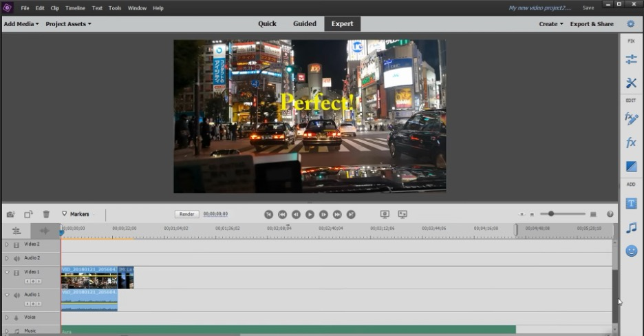Click the rotate clip icon in toolbar
The height and width of the screenshot is (336, 644).
(28, 214)
